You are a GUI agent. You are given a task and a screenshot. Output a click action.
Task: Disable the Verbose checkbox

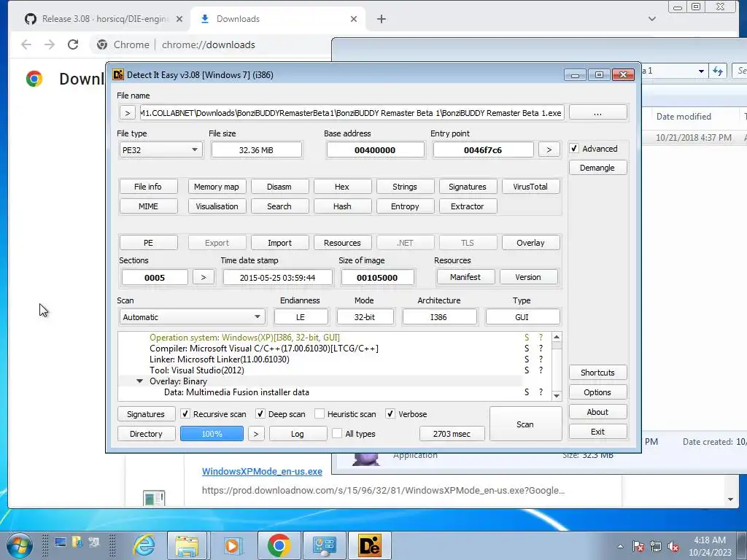coord(390,414)
